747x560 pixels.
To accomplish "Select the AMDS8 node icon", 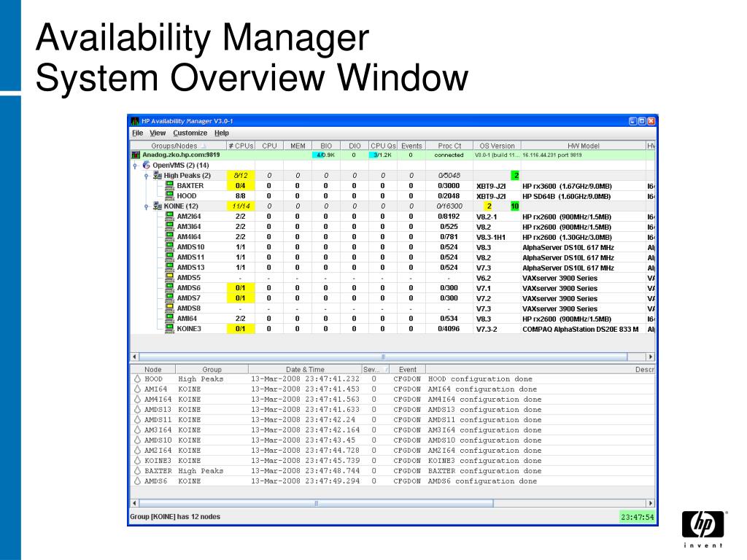I will pos(169,308).
